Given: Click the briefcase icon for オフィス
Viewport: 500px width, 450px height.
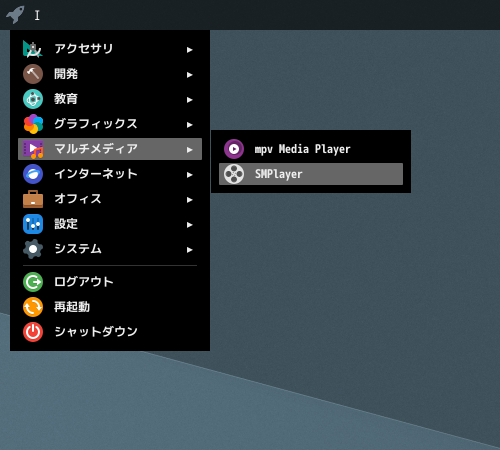Looking at the screenshot, I should 33,199.
